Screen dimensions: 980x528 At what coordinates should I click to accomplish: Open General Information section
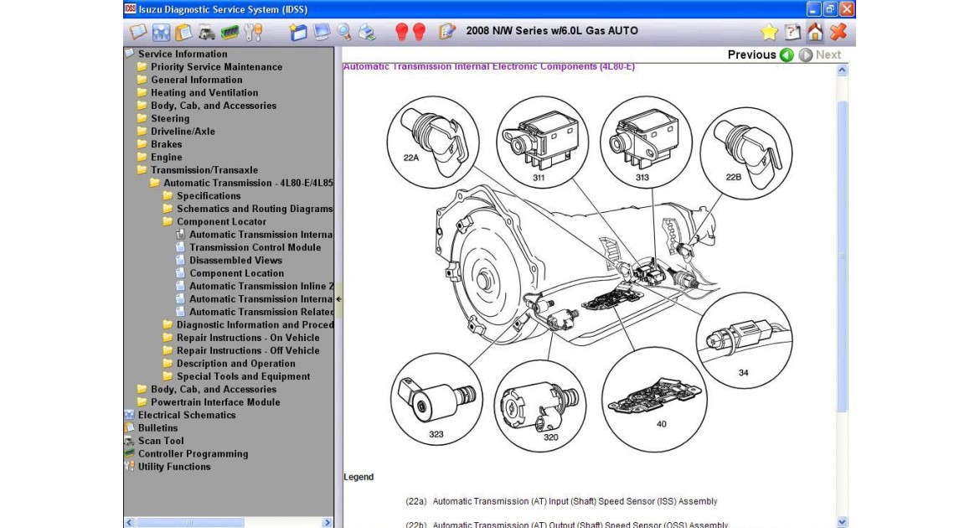(x=196, y=80)
